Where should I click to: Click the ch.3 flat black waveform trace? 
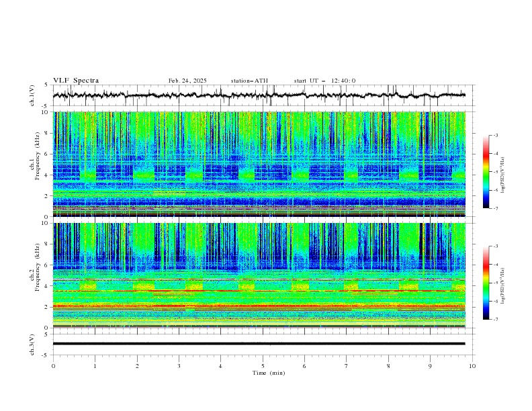[259, 344]
